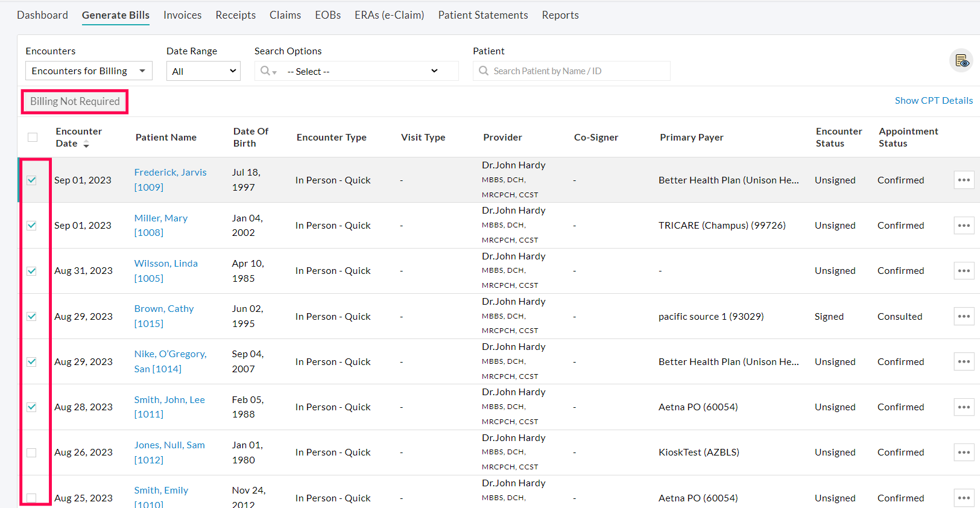Click ellipsis menu for Wilsson, Linda row

(x=964, y=271)
